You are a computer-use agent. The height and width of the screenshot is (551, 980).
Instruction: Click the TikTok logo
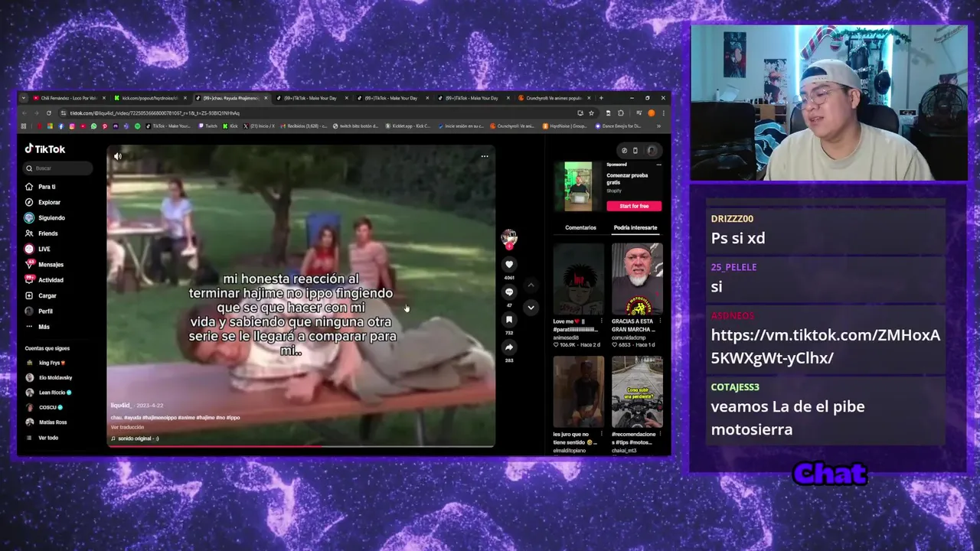coord(45,149)
